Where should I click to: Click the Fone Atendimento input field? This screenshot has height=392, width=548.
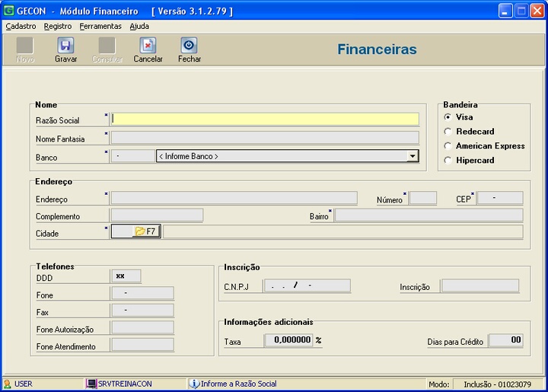[x=142, y=345]
